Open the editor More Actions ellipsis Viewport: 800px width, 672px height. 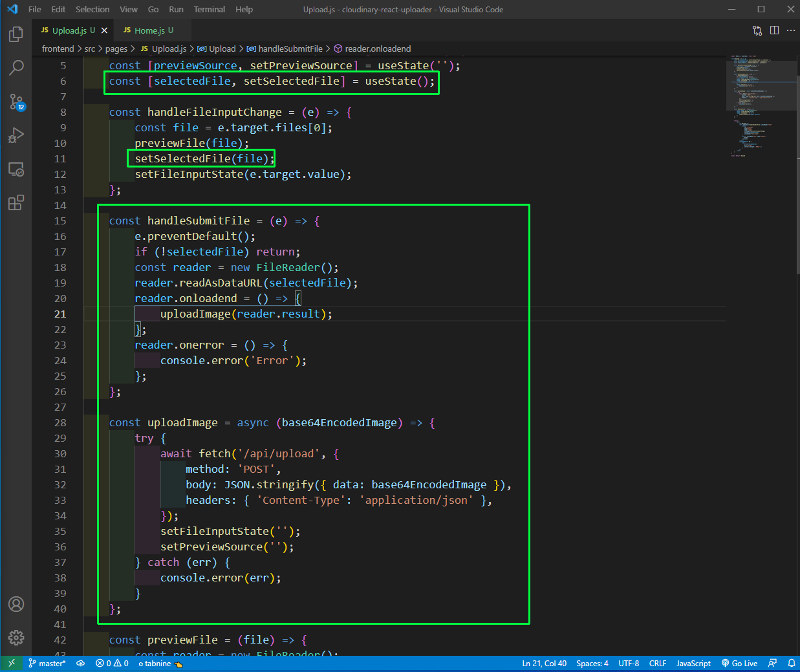[x=791, y=30]
